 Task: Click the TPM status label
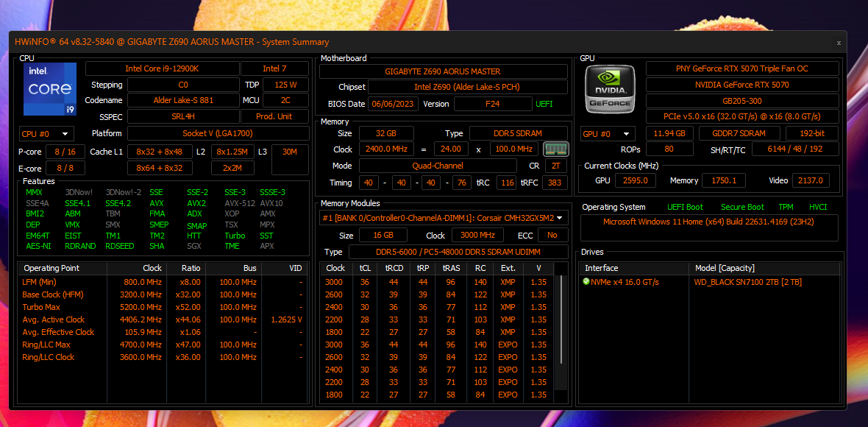point(786,207)
